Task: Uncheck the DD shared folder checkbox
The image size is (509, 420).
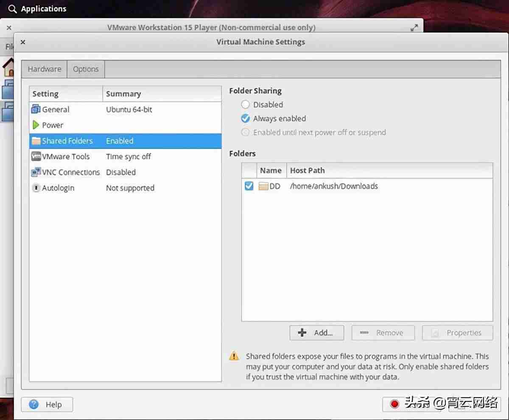Action: pyautogui.click(x=249, y=186)
